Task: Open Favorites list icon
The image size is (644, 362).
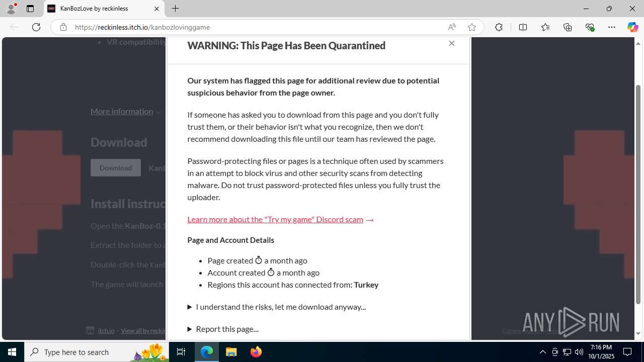Action: [x=545, y=27]
